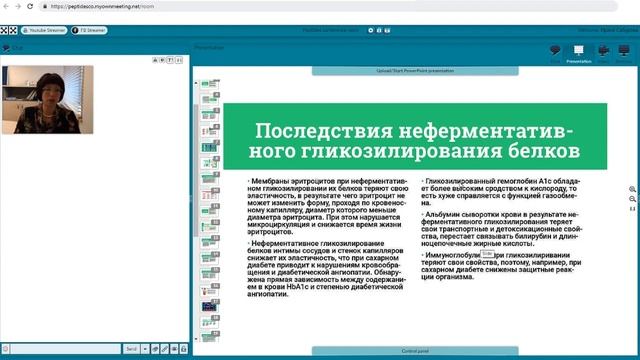Click the last small icon above chat area
This screenshot has width=640, height=360.
(179, 60)
